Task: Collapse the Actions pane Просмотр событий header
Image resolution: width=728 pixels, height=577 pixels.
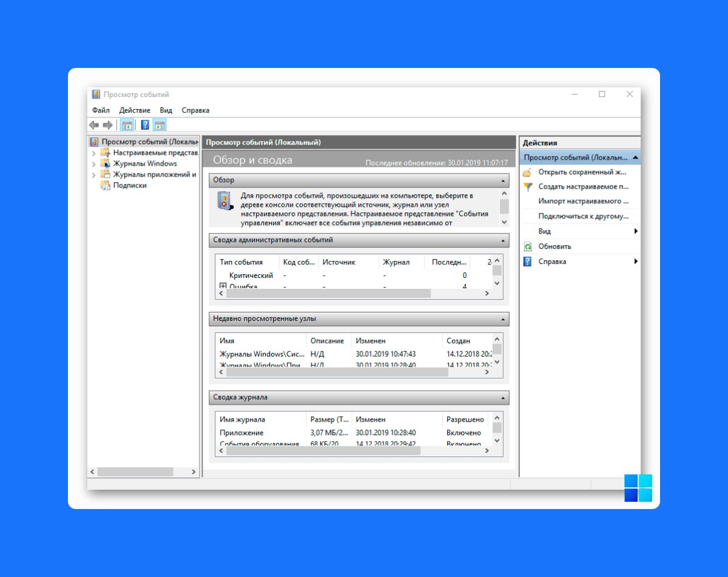Action: click(635, 157)
